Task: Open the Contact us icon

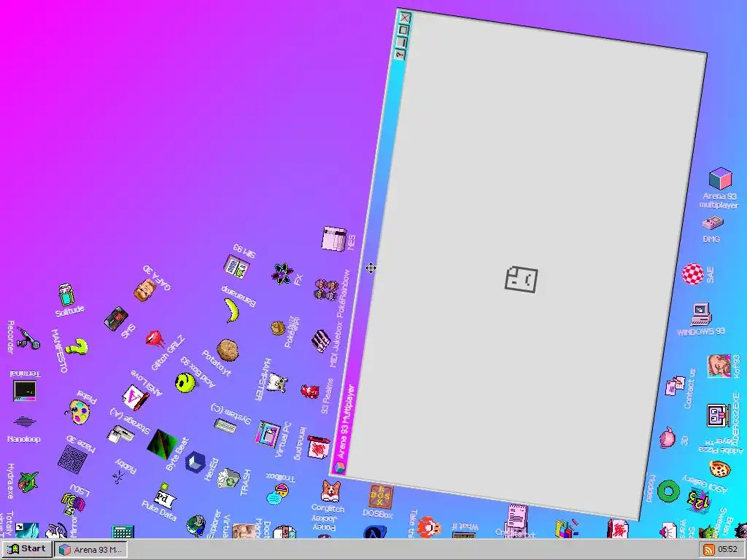Action: (675, 386)
